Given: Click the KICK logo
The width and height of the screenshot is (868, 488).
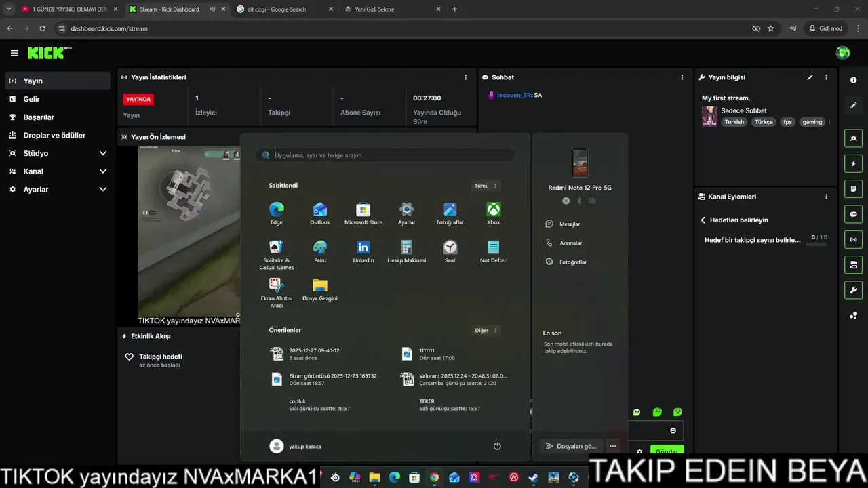Looking at the screenshot, I should point(50,53).
